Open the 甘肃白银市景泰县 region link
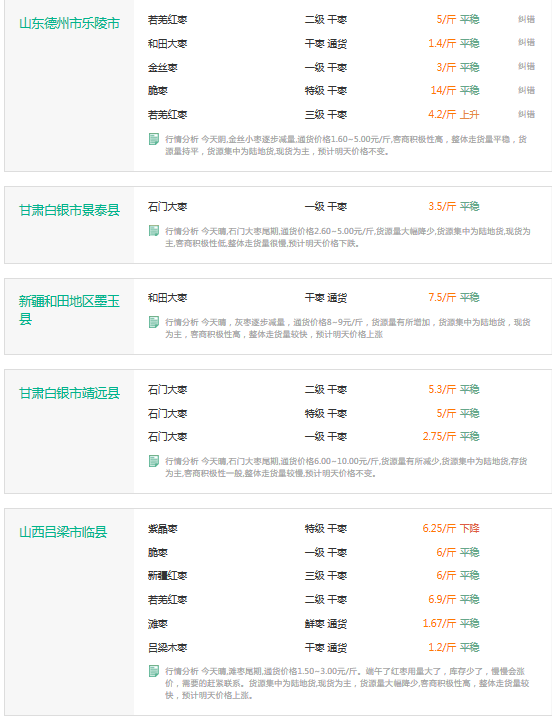This screenshot has height=720, width=552. coord(69,210)
